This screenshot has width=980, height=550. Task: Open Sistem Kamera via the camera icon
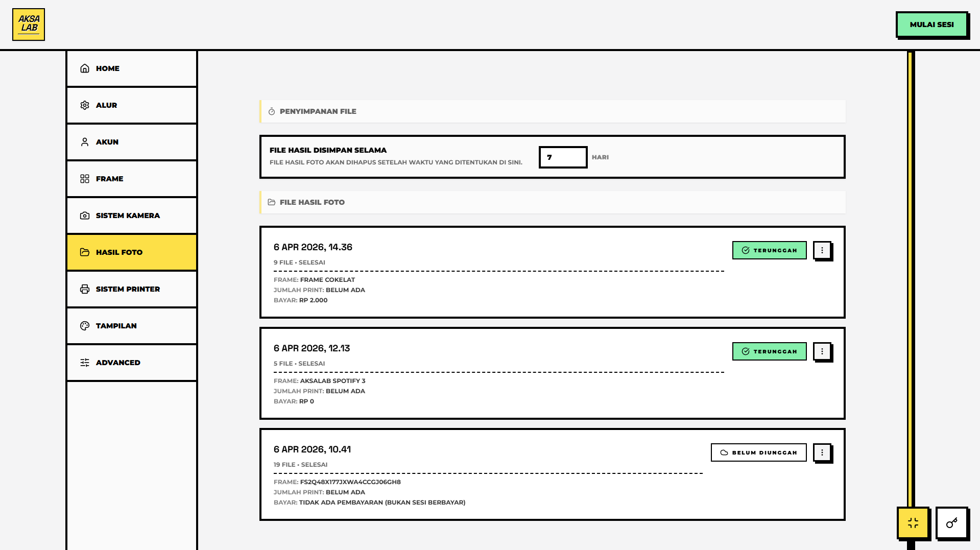[x=85, y=216]
